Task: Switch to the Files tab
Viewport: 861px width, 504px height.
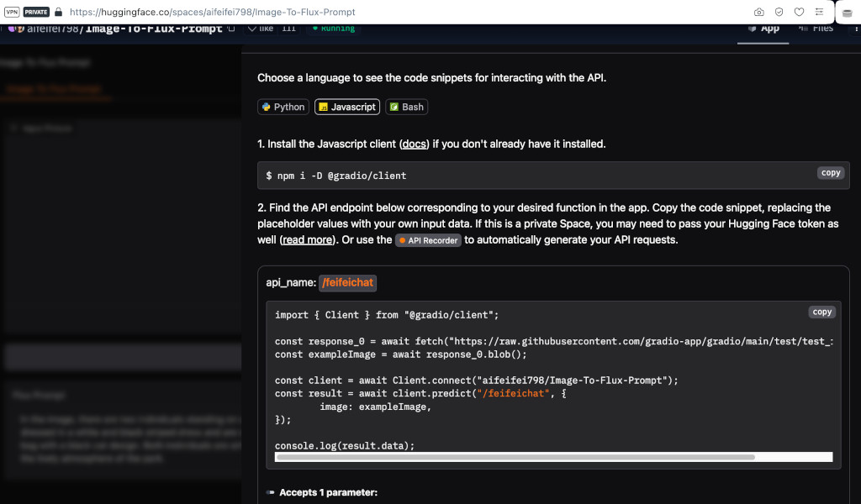Action: point(816,29)
